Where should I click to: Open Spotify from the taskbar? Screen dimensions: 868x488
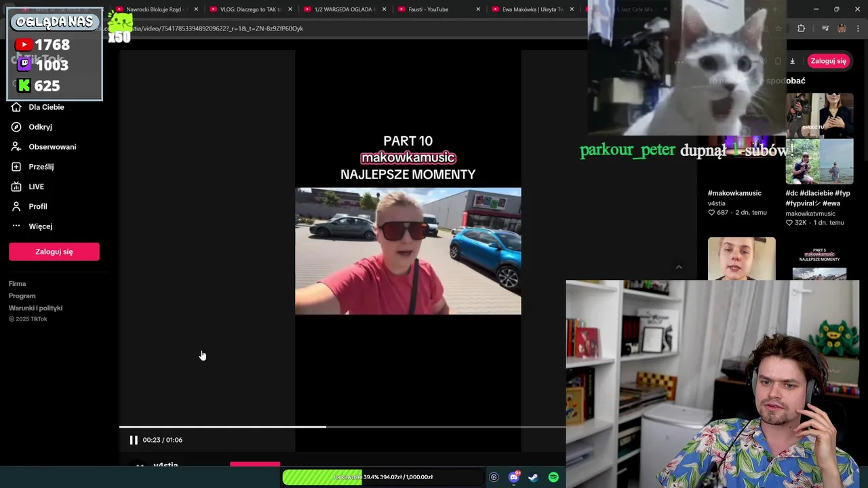pyautogui.click(x=553, y=477)
